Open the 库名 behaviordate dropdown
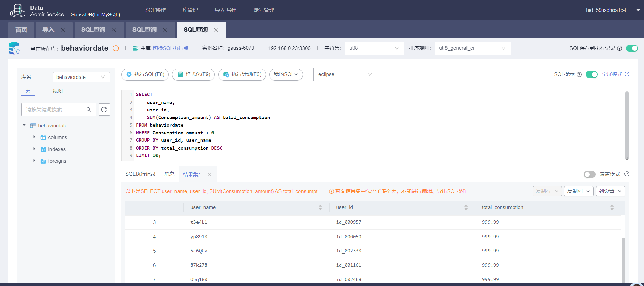Image resolution: width=644 pixels, height=286 pixels. 81,77
